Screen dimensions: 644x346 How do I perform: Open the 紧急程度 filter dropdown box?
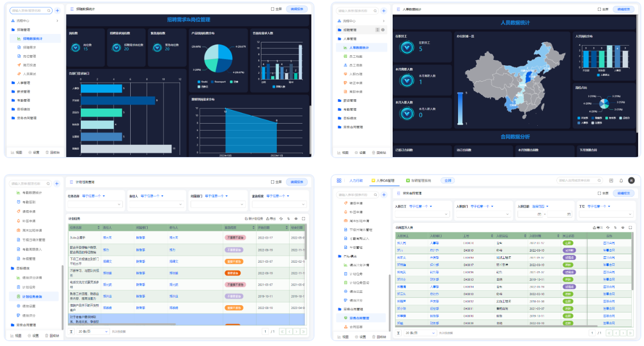(x=279, y=204)
